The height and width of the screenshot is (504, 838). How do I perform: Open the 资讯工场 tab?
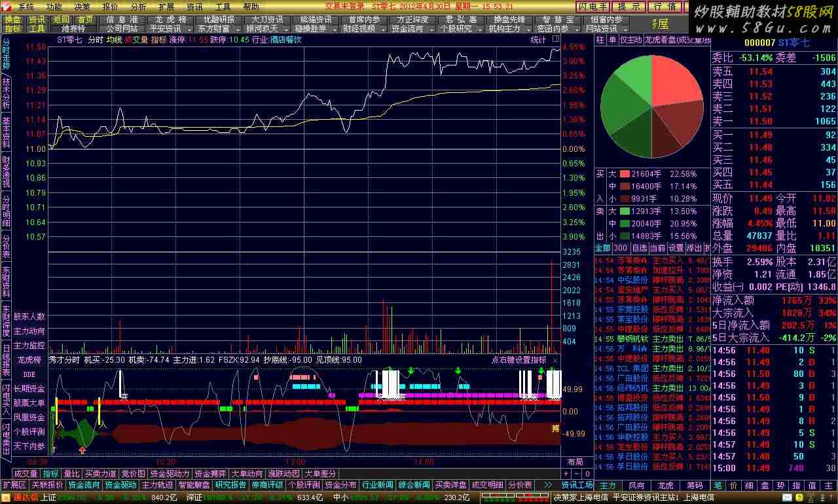pos(577,485)
